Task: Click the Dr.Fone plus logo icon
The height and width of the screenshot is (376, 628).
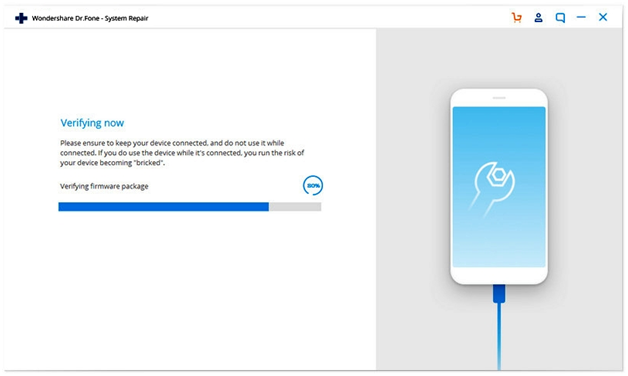Action: point(21,18)
